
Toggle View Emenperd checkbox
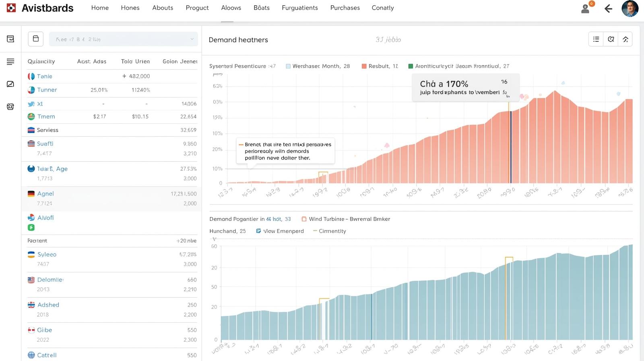point(258,231)
